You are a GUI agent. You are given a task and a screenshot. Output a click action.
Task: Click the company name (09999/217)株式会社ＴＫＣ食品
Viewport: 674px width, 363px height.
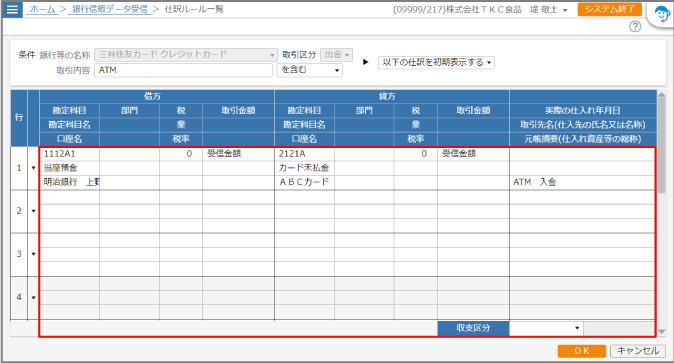pyautogui.click(x=457, y=9)
